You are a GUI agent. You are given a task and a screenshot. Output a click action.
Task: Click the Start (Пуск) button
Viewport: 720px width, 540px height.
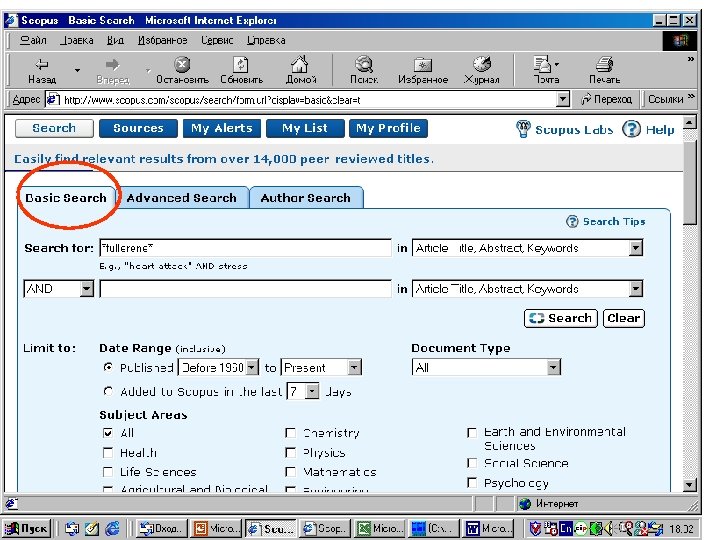tap(26, 529)
